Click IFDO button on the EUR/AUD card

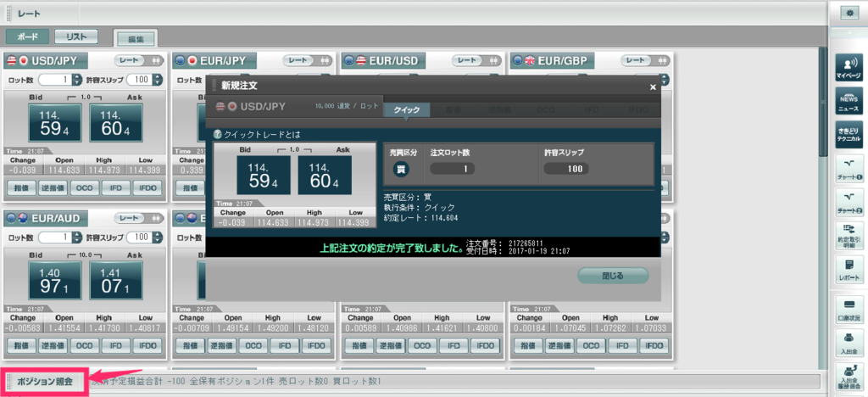[x=147, y=345]
